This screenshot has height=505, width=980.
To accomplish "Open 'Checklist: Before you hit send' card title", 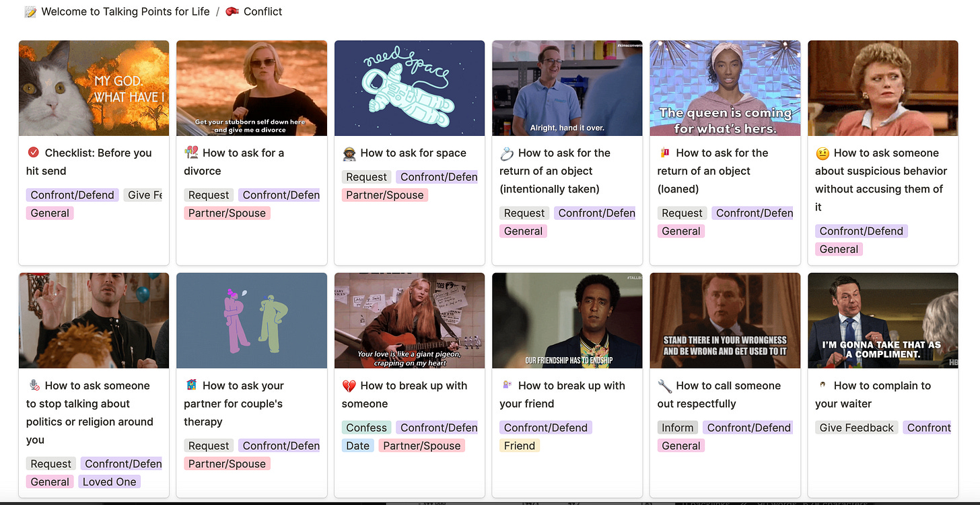I will (x=89, y=162).
